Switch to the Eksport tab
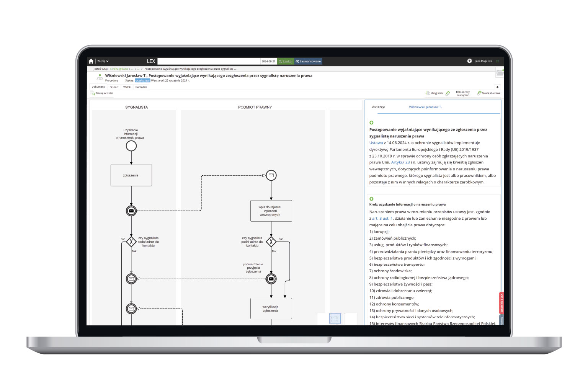This screenshot has width=588, height=392. click(x=114, y=87)
